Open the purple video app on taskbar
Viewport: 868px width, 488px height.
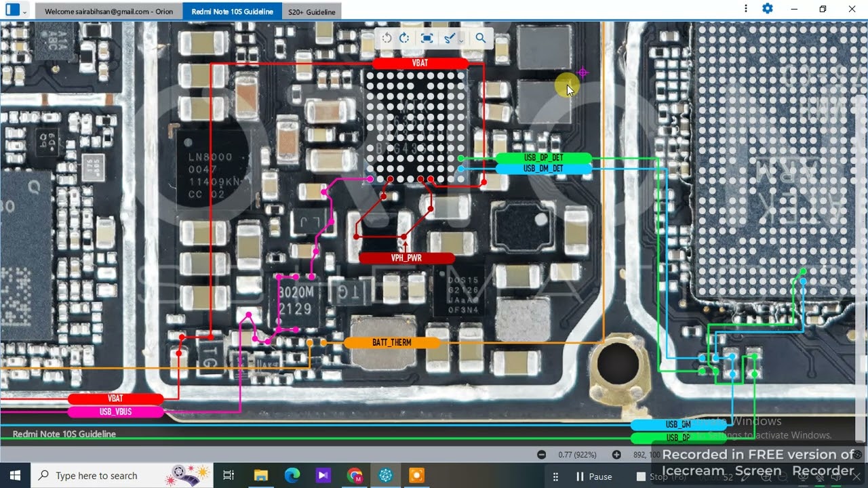coord(323,476)
